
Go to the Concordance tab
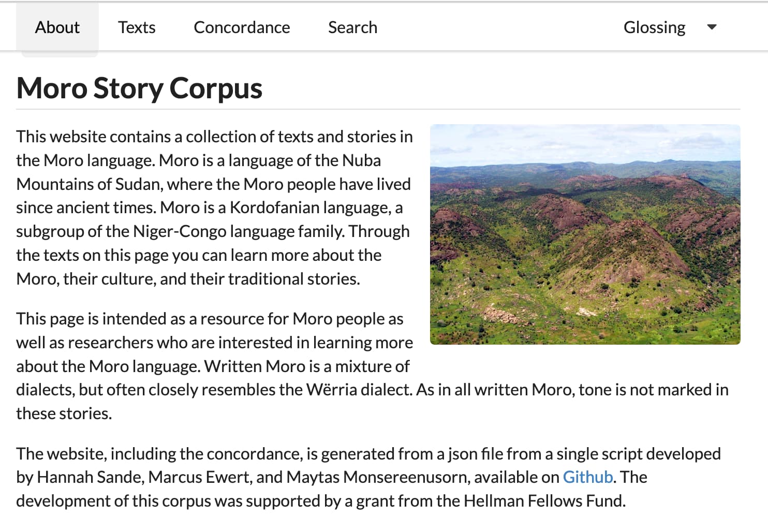242,27
